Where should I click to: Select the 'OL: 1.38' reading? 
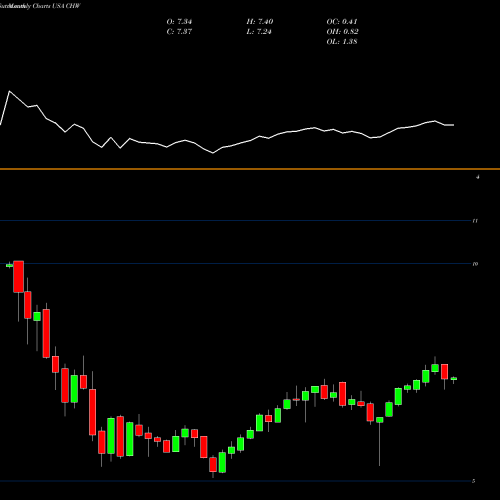coord(342,42)
